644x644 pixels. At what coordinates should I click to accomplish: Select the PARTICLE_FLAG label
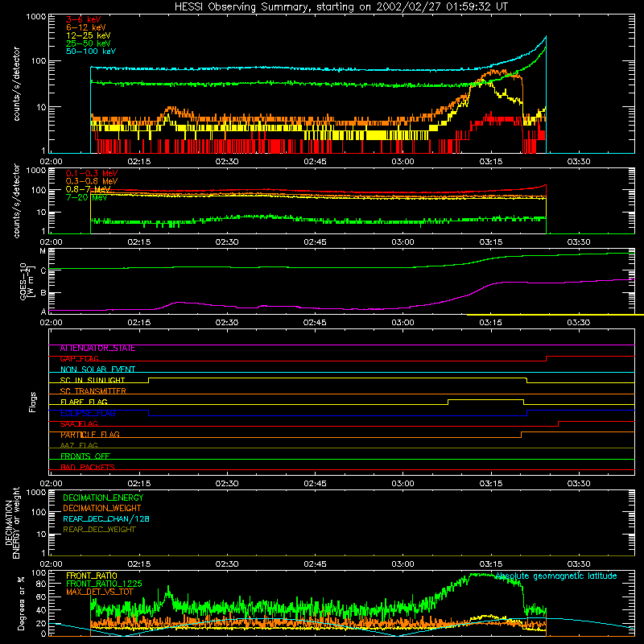[x=90, y=435]
